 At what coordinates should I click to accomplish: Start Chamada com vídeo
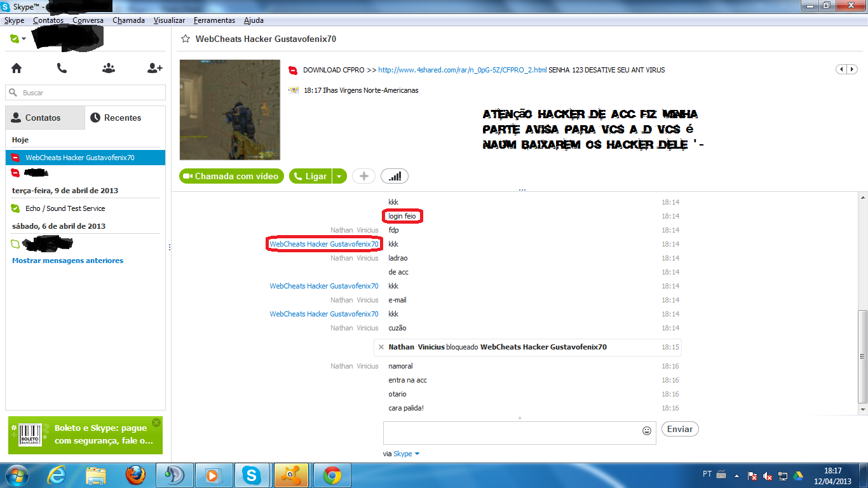231,176
